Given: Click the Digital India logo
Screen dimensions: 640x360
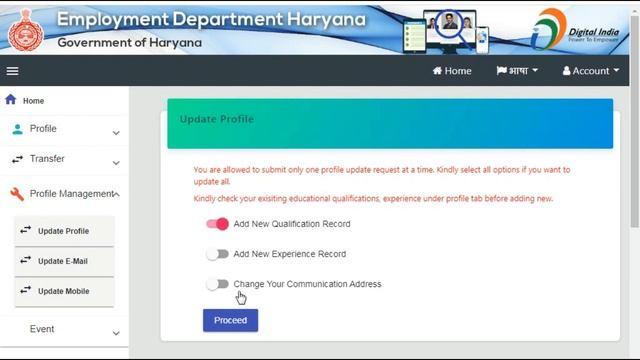Looking at the screenshot, I should click(576, 29).
